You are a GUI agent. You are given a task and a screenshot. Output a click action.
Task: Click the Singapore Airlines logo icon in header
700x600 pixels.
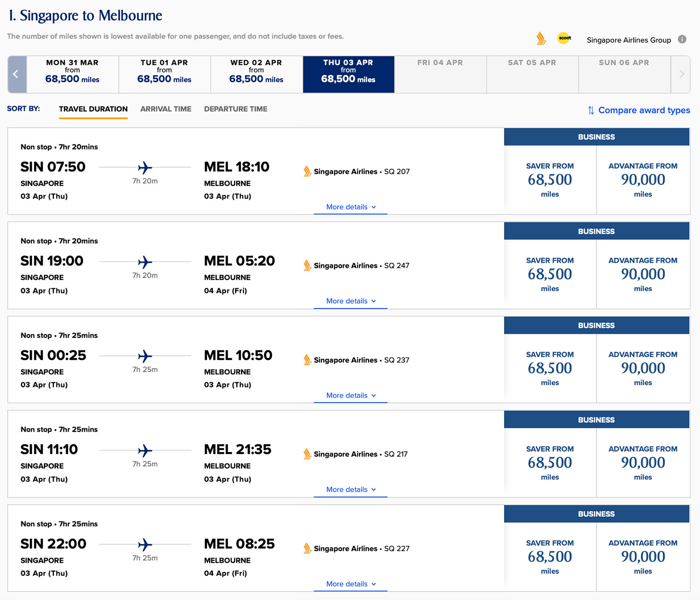pyautogui.click(x=541, y=38)
